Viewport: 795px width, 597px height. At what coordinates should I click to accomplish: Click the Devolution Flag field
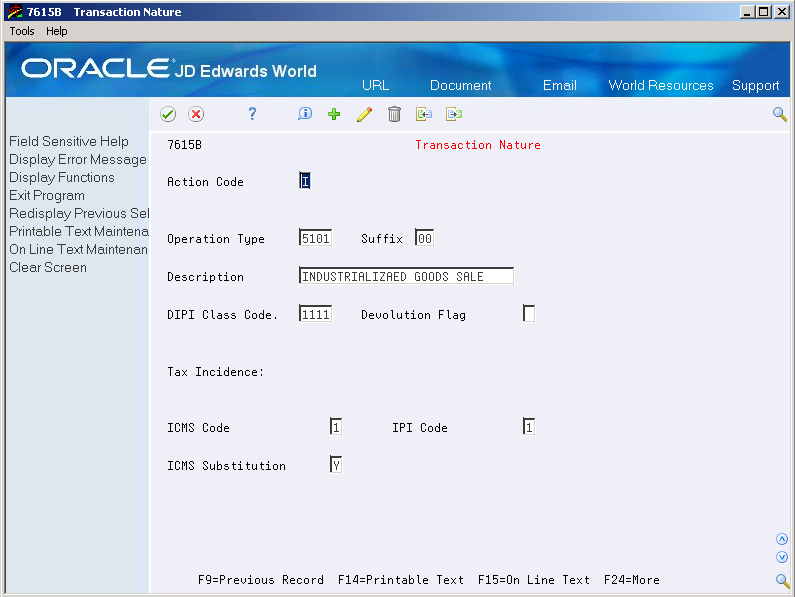(x=529, y=314)
